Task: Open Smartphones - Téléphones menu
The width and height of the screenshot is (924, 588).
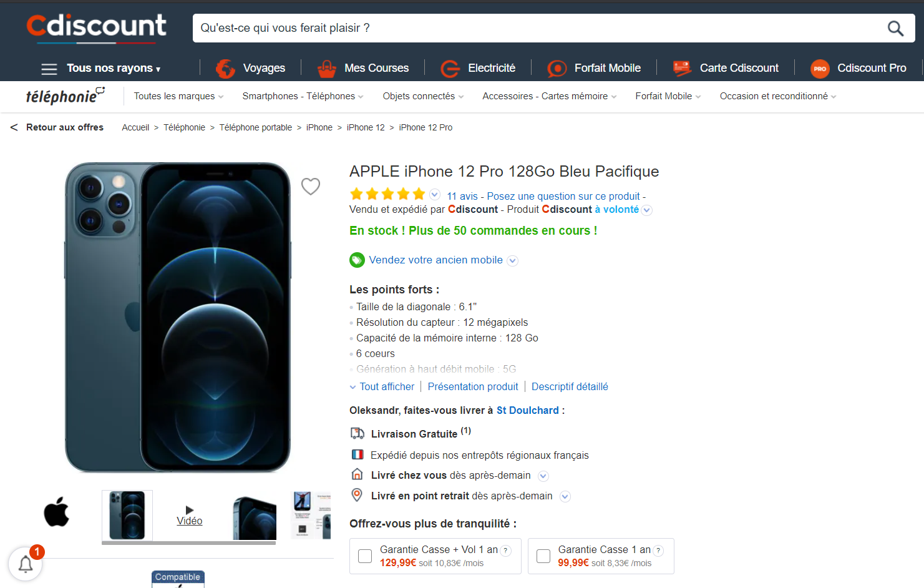Action: (x=303, y=96)
